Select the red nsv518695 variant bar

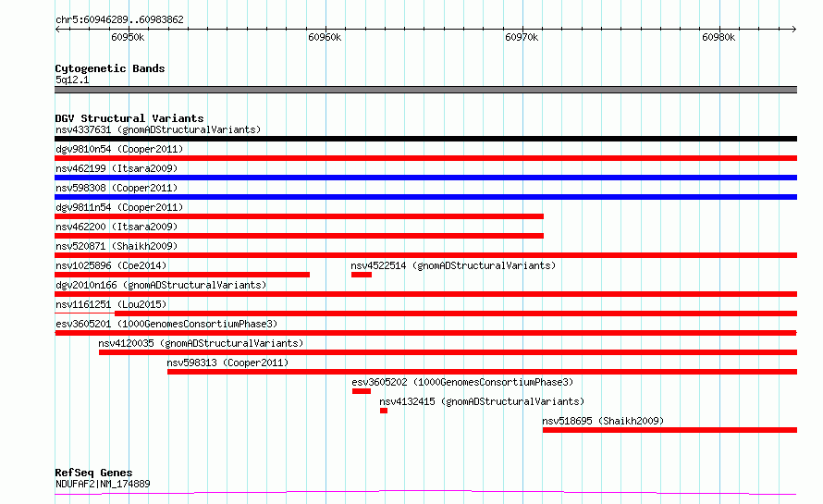click(669, 430)
